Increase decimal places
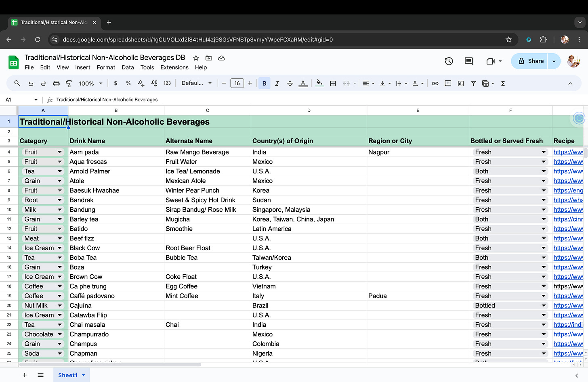Viewport: 588px width, 382px height. [154, 83]
